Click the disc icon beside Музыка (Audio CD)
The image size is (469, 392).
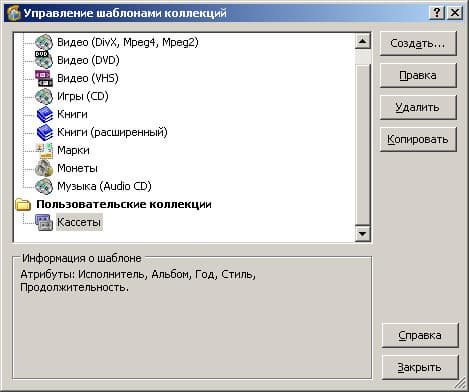44,186
